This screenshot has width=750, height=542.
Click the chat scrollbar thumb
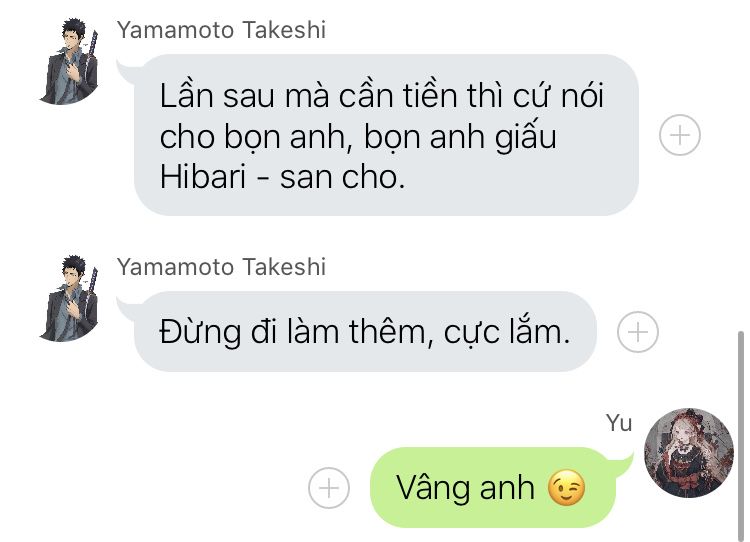coord(740,433)
